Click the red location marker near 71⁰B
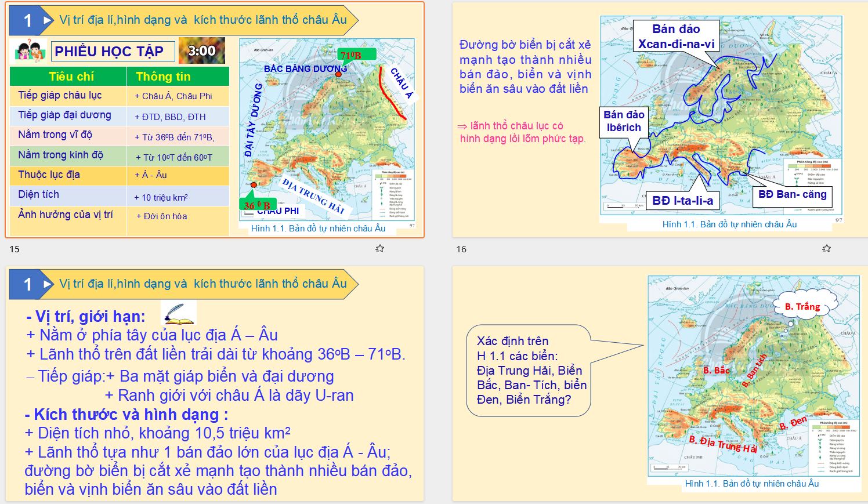The height and width of the screenshot is (504, 868). tap(338, 74)
